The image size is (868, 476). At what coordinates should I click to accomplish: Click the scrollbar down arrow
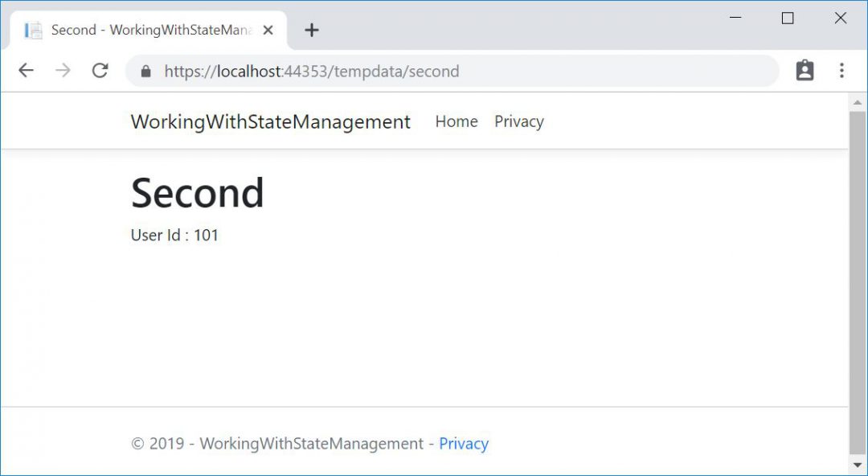[858, 466]
